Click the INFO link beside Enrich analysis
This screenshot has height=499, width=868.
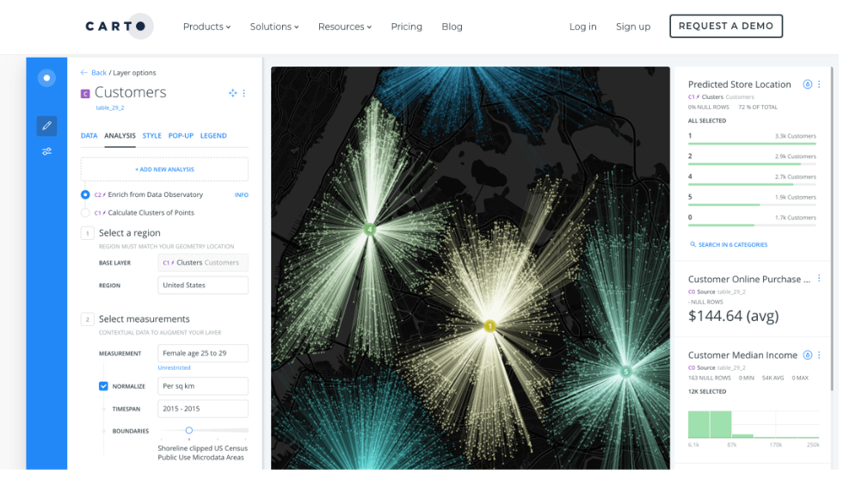[x=242, y=195]
